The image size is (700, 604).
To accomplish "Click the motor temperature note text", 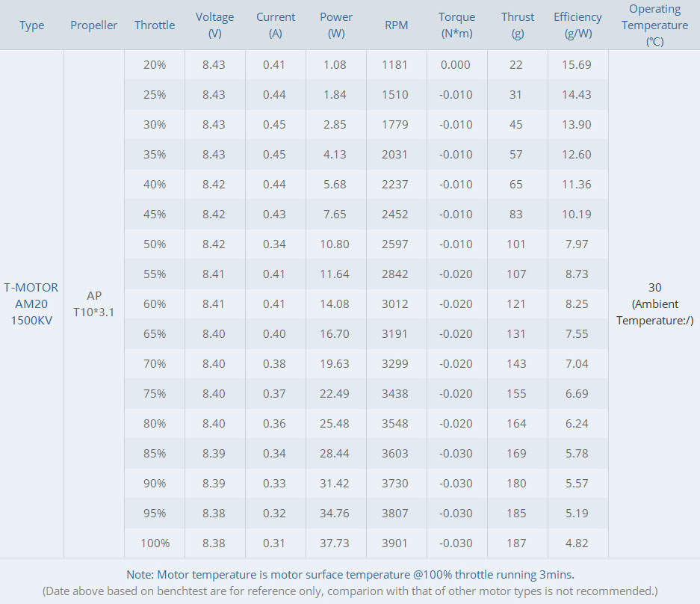I will [350, 575].
